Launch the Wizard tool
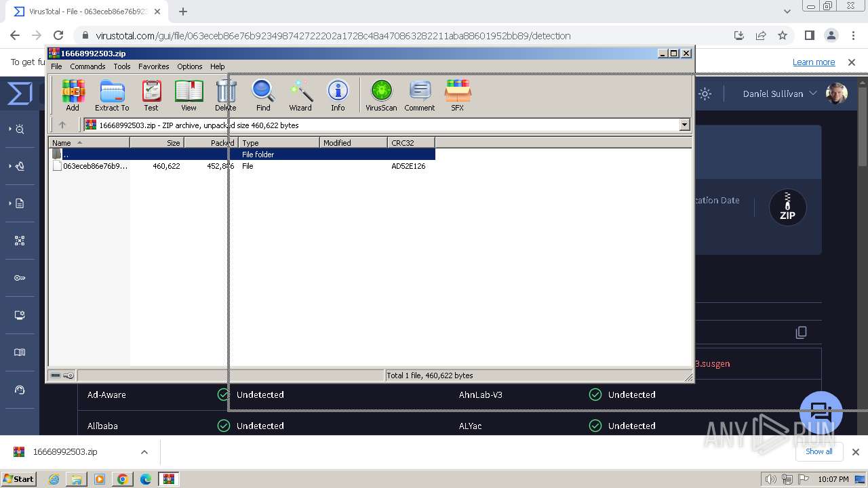Viewport: 868px width, 488px height. [x=300, y=95]
